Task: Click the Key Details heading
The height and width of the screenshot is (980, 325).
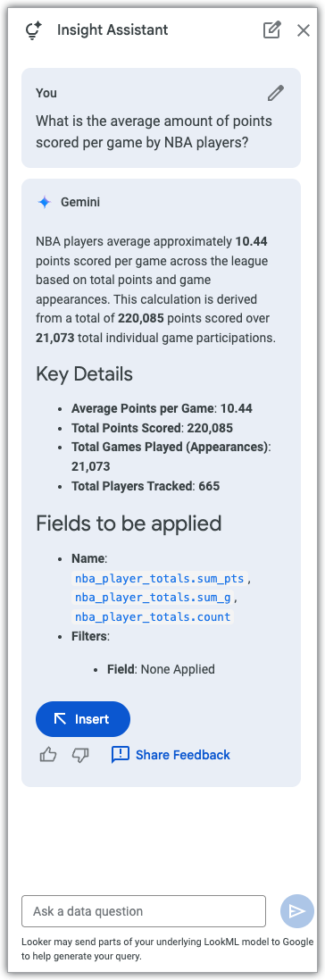Action: [x=84, y=374]
